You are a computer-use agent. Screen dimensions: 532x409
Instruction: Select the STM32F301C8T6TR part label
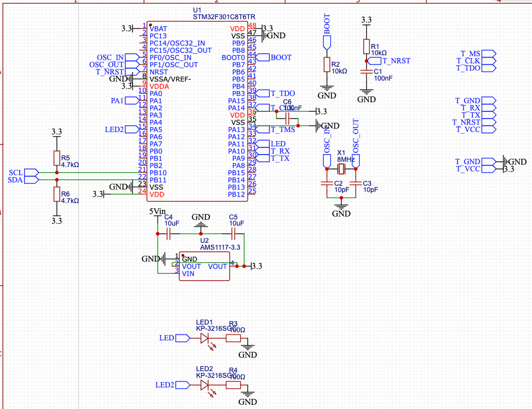tap(224, 17)
